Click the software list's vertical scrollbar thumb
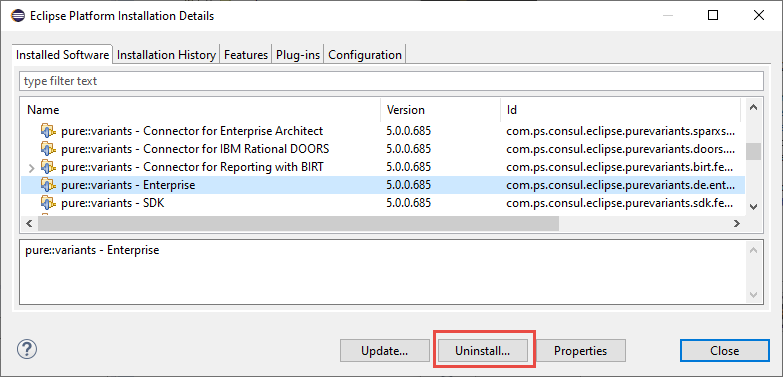The height and width of the screenshot is (377, 783). pos(754,151)
